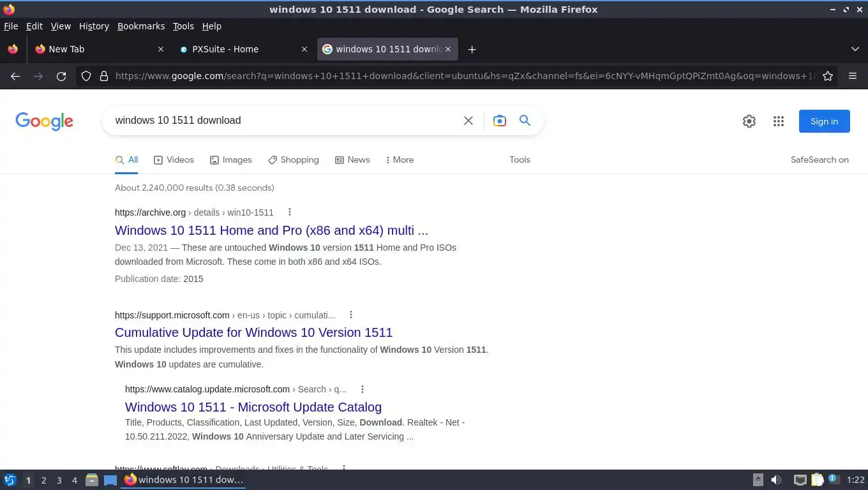The height and width of the screenshot is (490, 868).
Task: Select the Videos search filter
Action: point(174,160)
